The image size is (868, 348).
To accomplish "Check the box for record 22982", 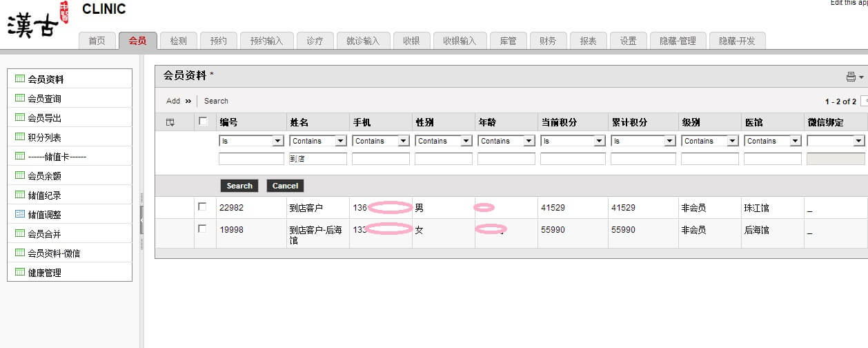I will 202,206.
